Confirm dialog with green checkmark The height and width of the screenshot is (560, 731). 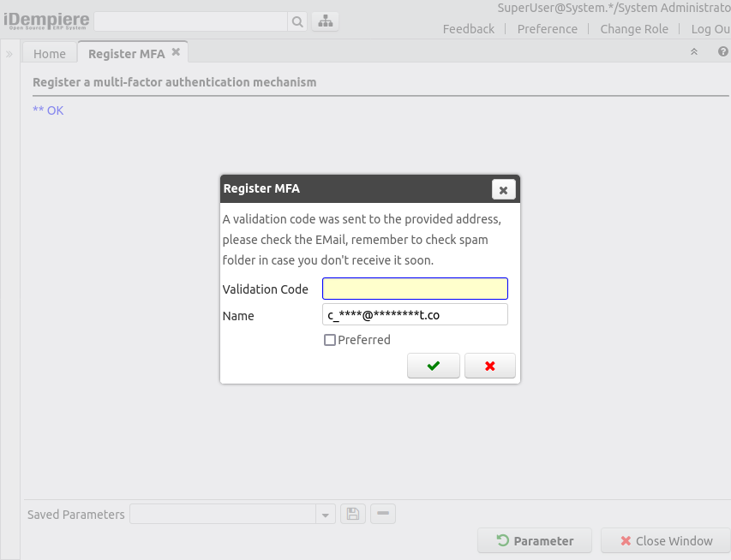point(434,366)
